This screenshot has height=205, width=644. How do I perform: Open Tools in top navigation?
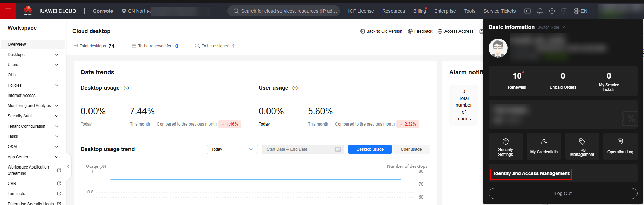coord(470,11)
